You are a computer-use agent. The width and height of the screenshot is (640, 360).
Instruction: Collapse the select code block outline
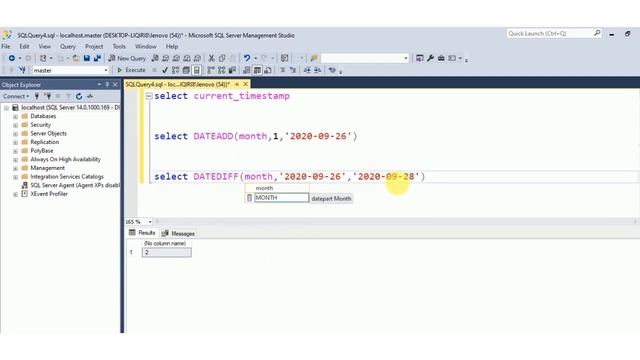(x=149, y=96)
